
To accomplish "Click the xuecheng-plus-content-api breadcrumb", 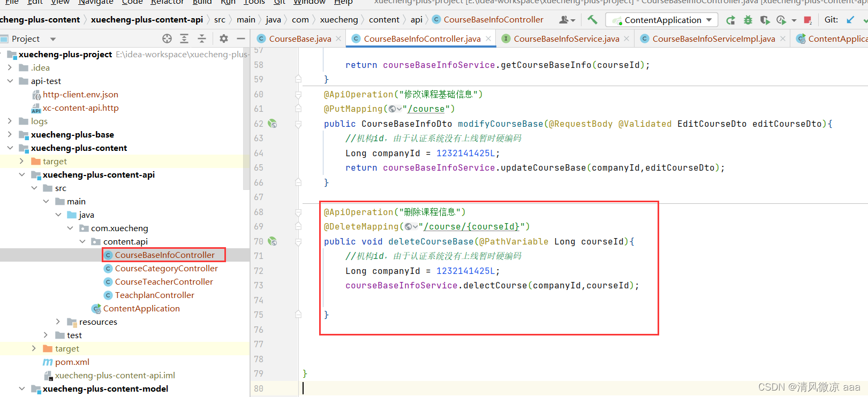I will 147,20.
